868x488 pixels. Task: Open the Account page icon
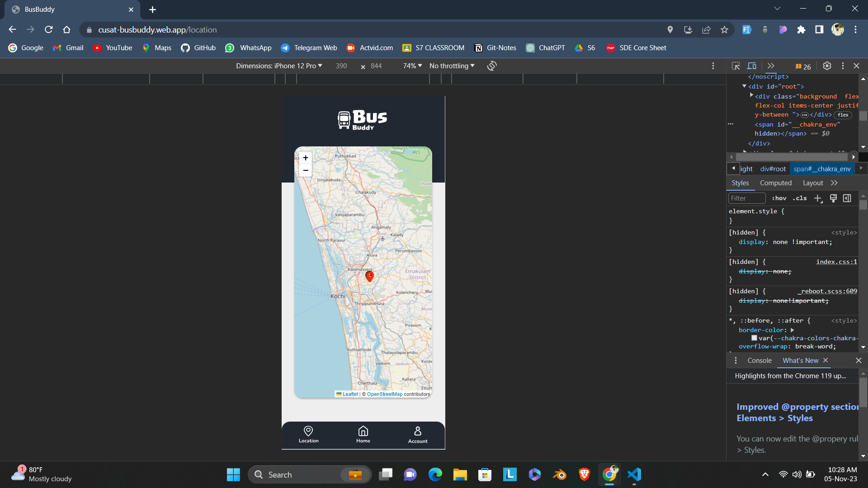[418, 432]
